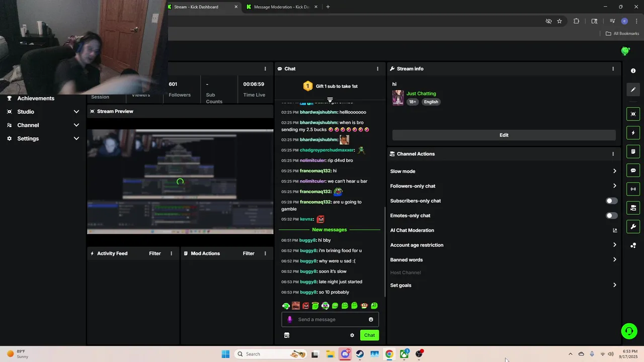
Task: Open Chat panel three-dot menu
Action: coord(378,69)
